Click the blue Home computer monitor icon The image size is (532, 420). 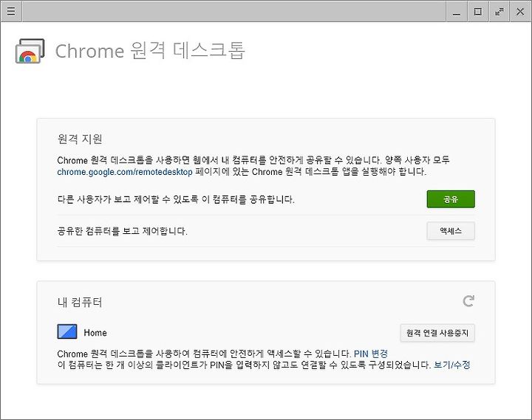(x=67, y=332)
